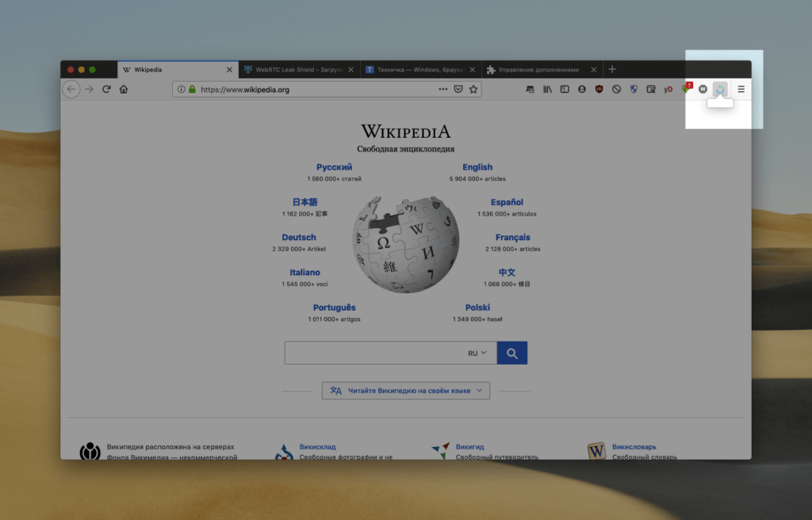Open the Español Wikipedia link
The image size is (812, 520).
point(507,202)
